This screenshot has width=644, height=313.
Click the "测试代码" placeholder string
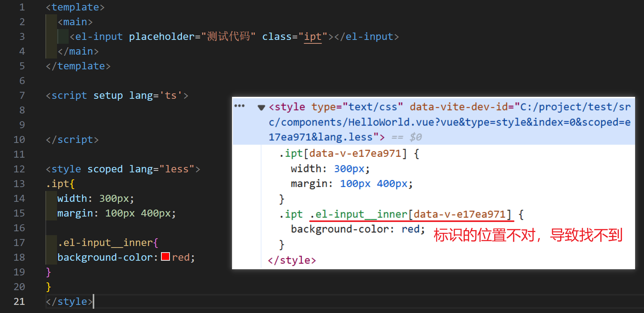click(x=229, y=37)
